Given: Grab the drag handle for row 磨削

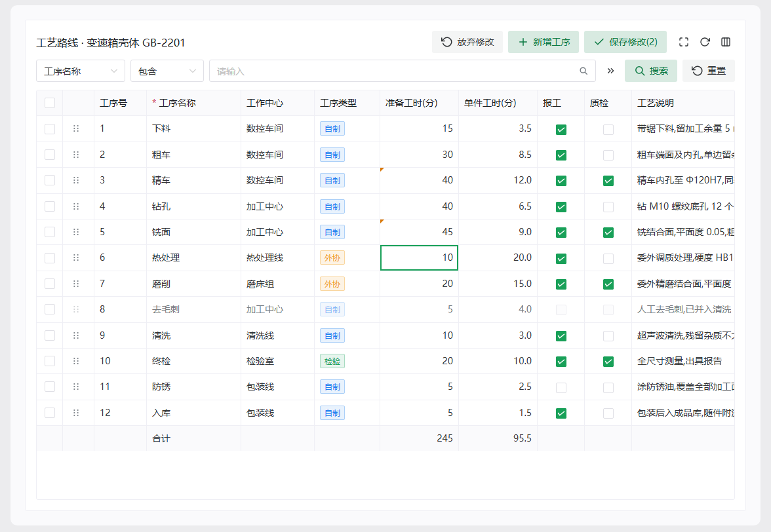Looking at the screenshot, I should [76, 284].
